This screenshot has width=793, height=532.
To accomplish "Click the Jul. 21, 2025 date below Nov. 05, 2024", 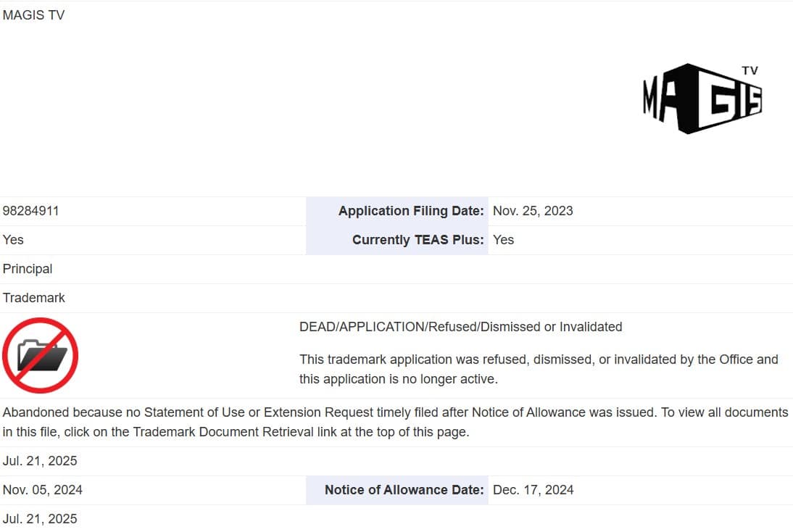I will pos(40,519).
